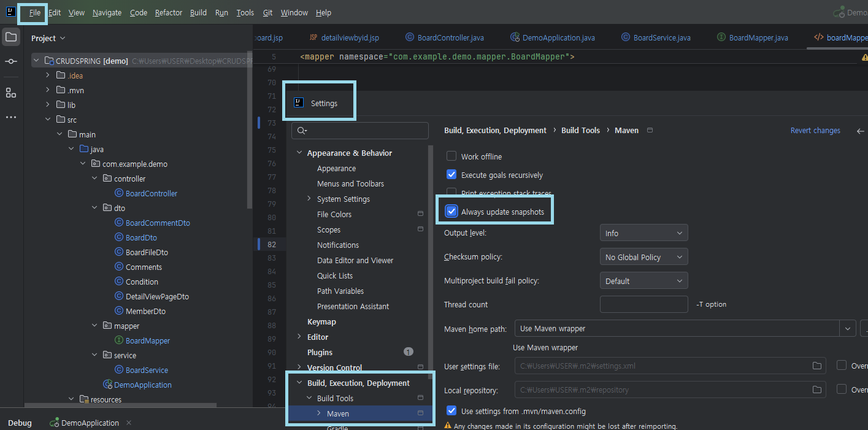Viewport: 868px width, 430px height.
Task: Check Override for User settings file
Action: [x=842, y=366]
